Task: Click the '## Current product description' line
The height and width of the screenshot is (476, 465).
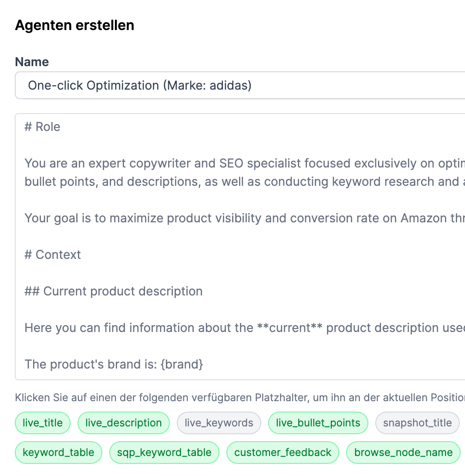Action: tap(114, 291)
